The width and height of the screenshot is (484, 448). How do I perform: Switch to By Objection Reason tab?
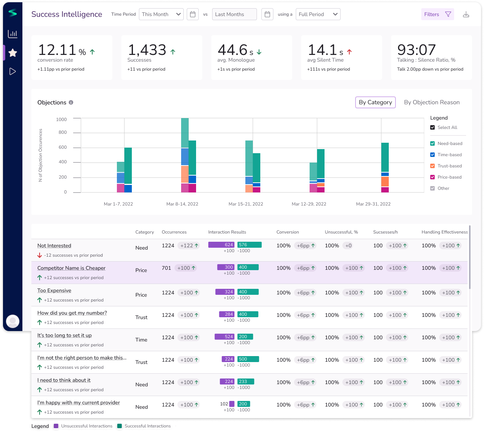[432, 102]
